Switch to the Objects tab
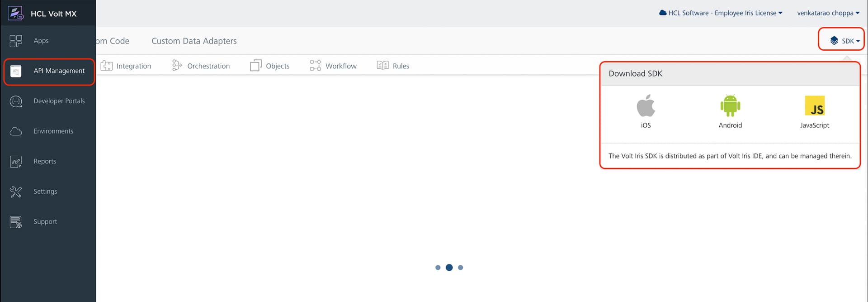This screenshot has width=868, height=302. (x=270, y=66)
